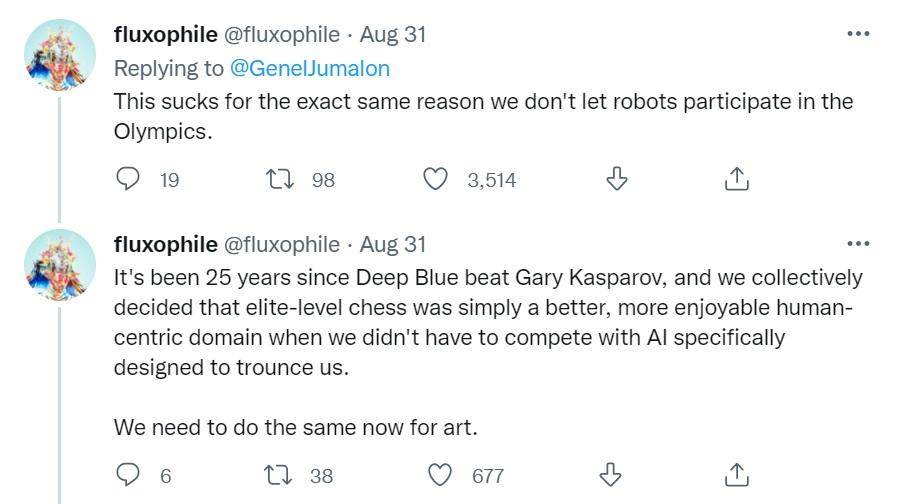Click the second tweet's Aug 31 timestamp
This screenshot has height=504, width=897.
pos(393,244)
